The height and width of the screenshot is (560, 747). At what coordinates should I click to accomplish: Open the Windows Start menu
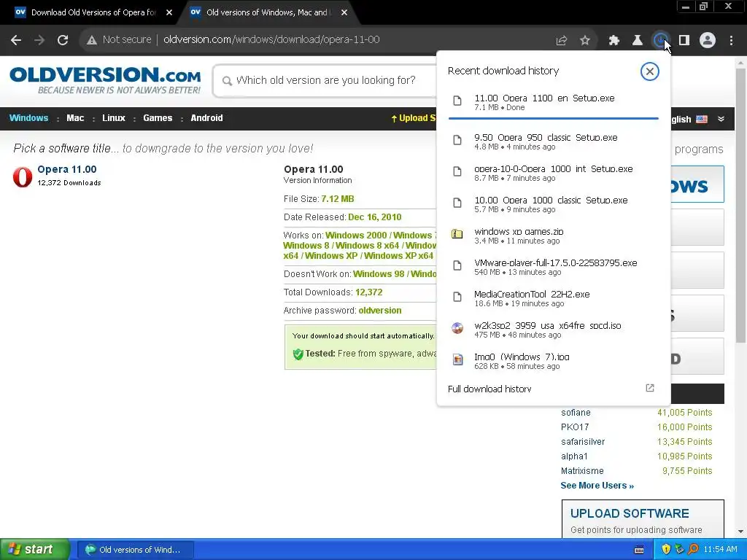coord(34,550)
